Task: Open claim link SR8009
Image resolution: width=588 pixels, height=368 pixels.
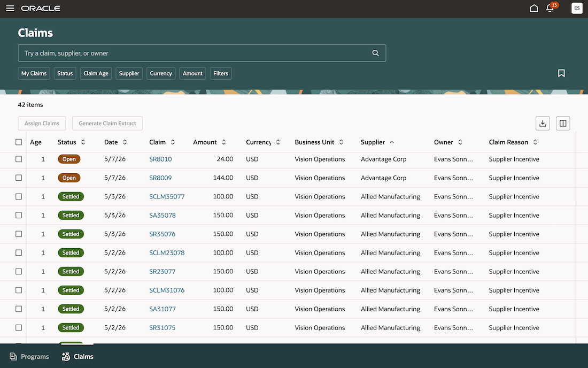Action: 160,178
